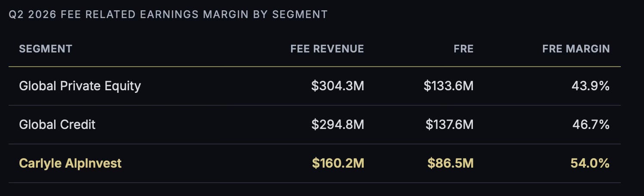This screenshot has width=644, height=196.
Task: Click the $304.3M fee revenue cell
Action: coord(338,86)
